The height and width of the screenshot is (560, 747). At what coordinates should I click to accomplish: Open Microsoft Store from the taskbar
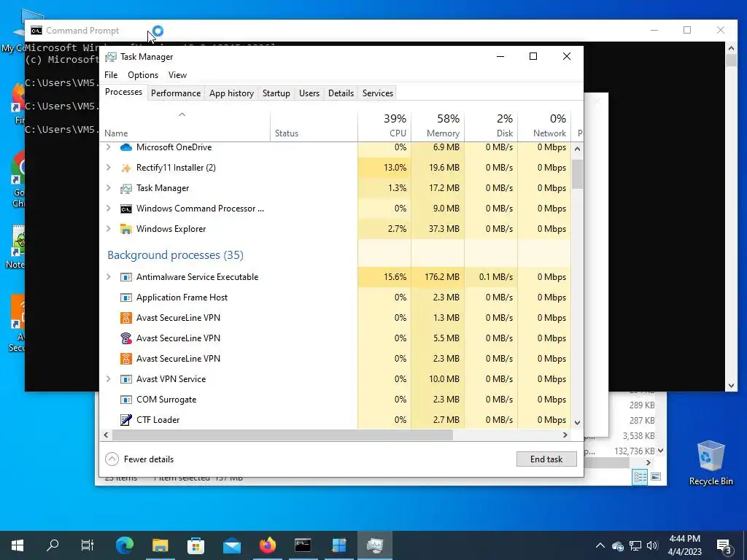[196, 545]
